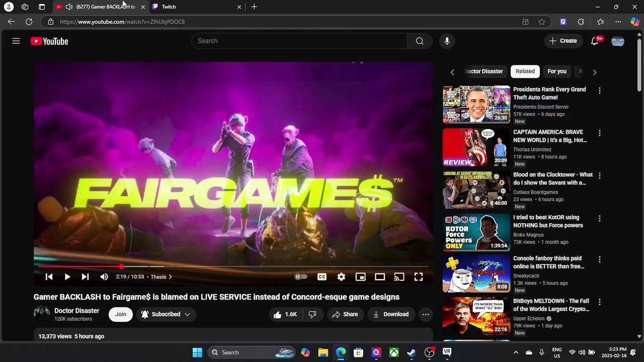Download the video
Screen dimensions: 644x362
pos(391,314)
